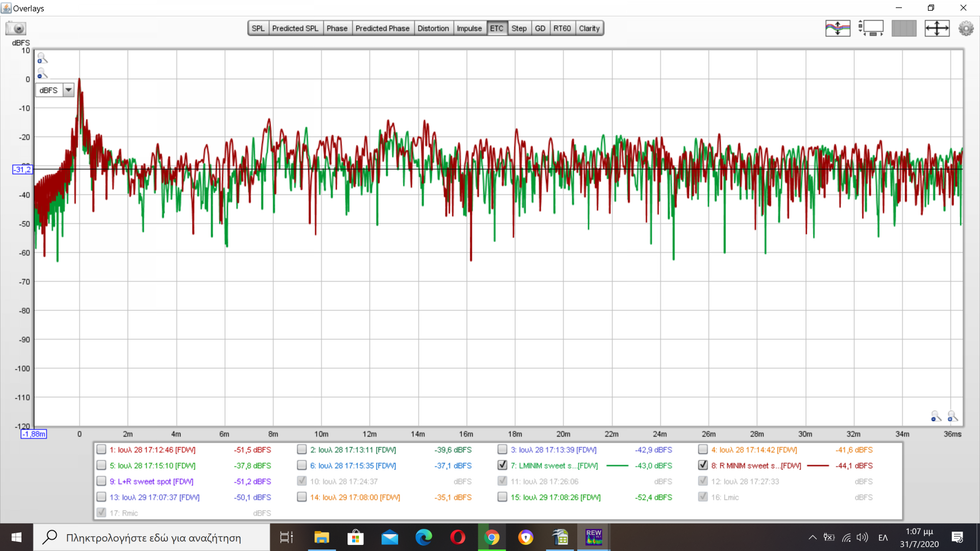The height and width of the screenshot is (551, 980).
Task: Open the graph controls gear icon
Action: click(x=966, y=28)
